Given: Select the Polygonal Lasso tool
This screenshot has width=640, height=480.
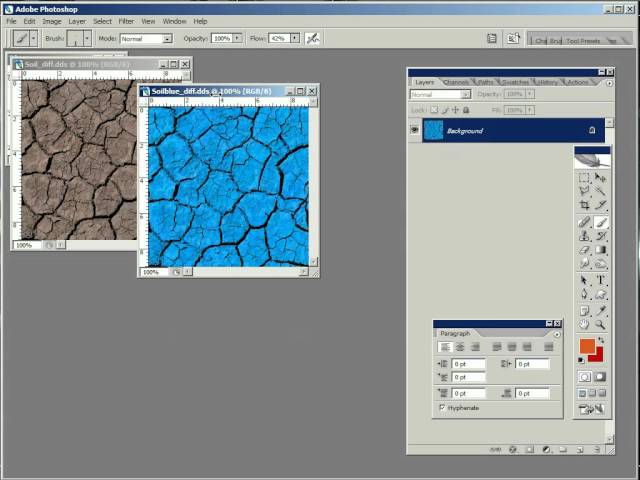Looking at the screenshot, I should 584,191.
